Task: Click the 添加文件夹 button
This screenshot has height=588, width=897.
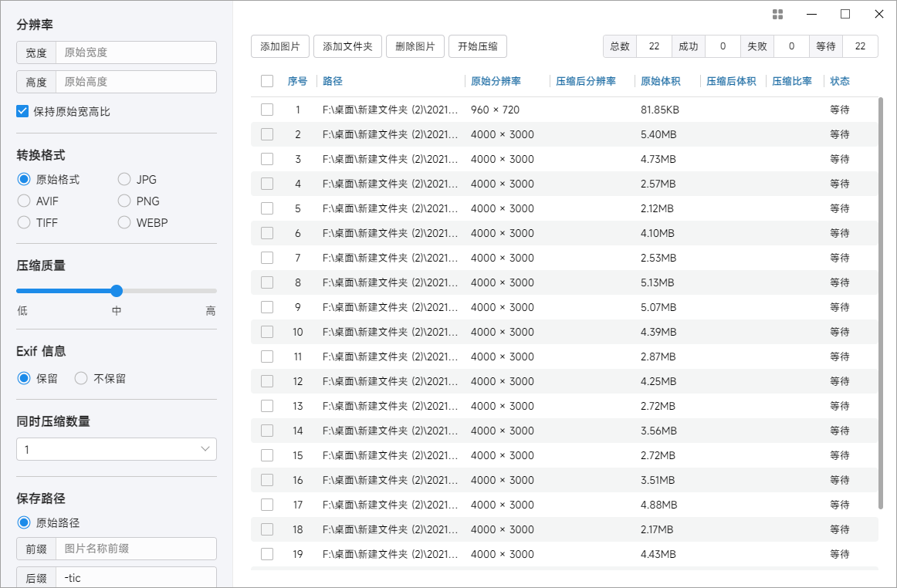Action: tap(348, 46)
